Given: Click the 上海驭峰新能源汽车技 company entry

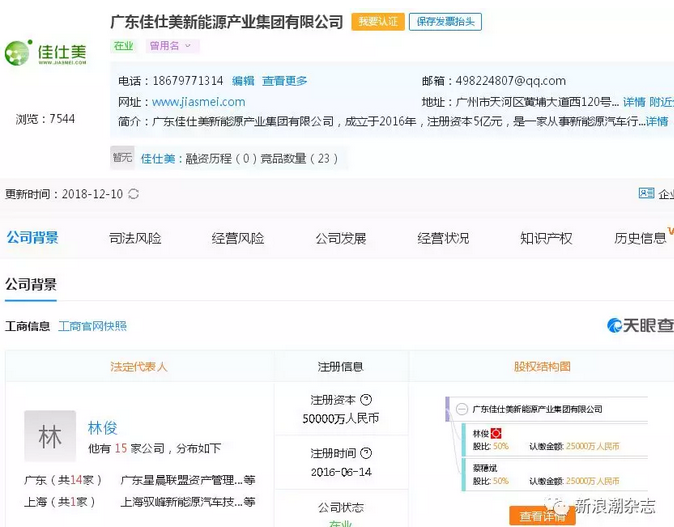Looking at the screenshot, I should tap(188, 502).
